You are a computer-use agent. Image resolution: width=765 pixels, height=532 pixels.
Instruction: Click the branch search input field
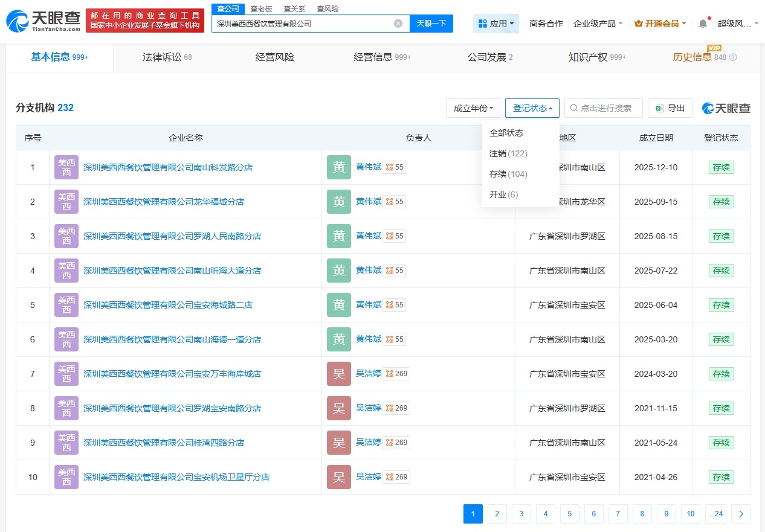pyautogui.click(x=604, y=108)
